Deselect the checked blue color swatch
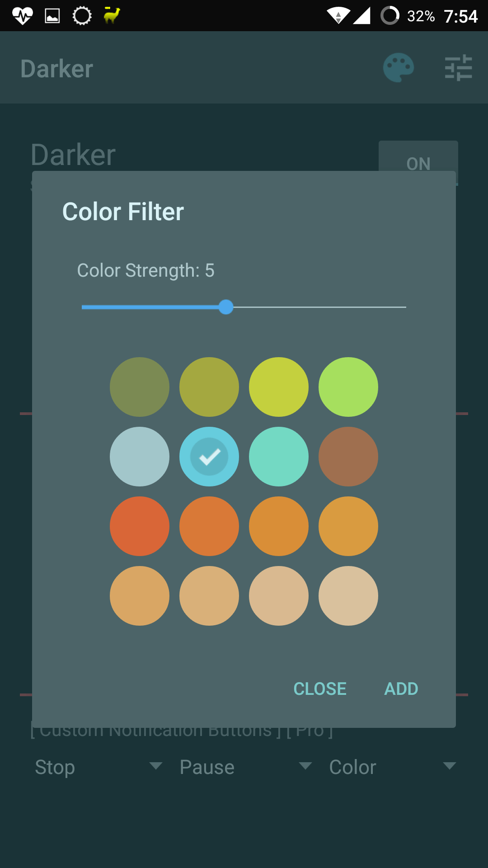The width and height of the screenshot is (488, 868). pos(209,457)
